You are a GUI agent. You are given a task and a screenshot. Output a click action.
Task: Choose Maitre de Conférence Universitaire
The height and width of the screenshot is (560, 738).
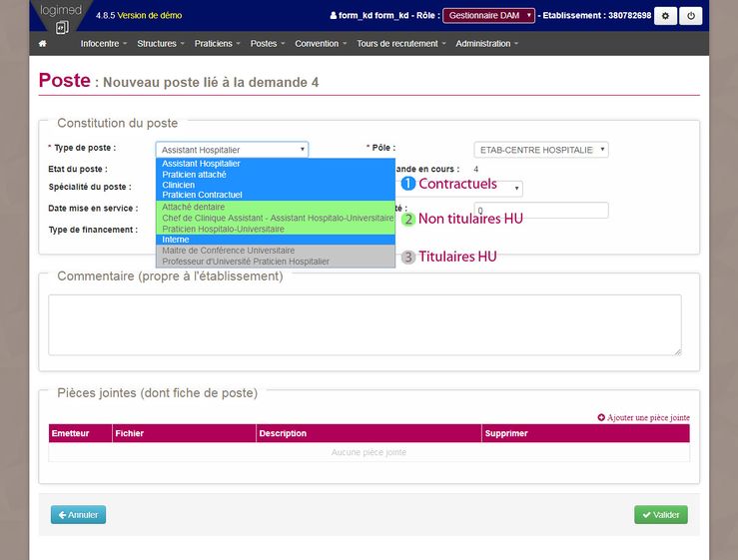(x=276, y=251)
